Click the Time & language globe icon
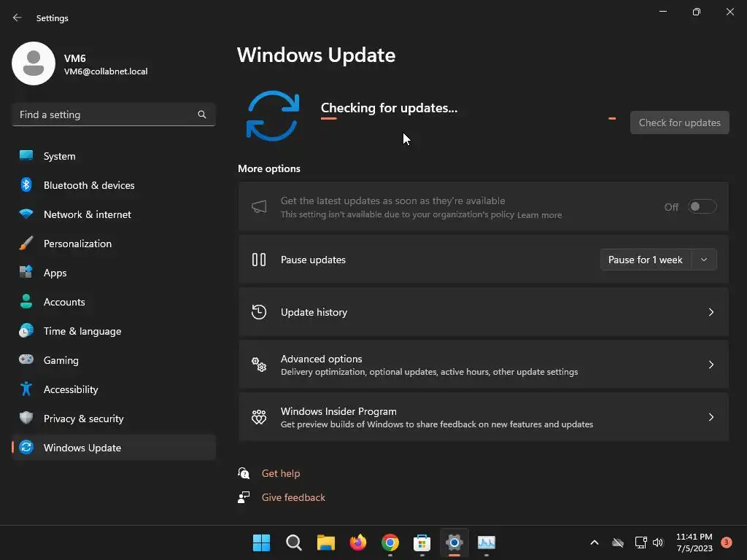The height and width of the screenshot is (560, 747). 26,330
